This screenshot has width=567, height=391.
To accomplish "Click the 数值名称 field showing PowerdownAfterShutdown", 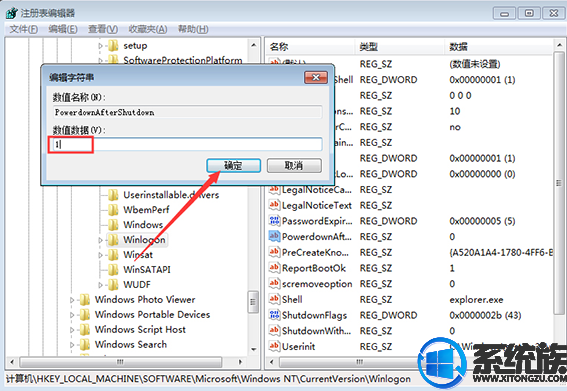I will (x=187, y=112).
